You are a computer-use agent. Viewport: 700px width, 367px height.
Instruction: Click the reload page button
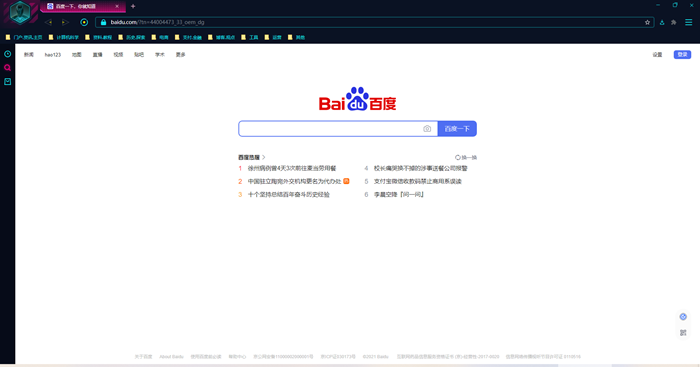[84, 22]
